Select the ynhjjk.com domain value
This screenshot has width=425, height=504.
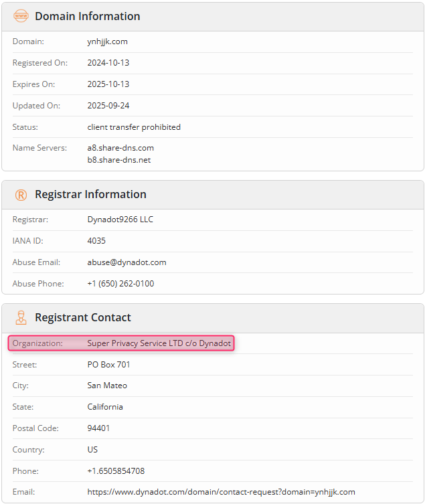pyautogui.click(x=107, y=41)
